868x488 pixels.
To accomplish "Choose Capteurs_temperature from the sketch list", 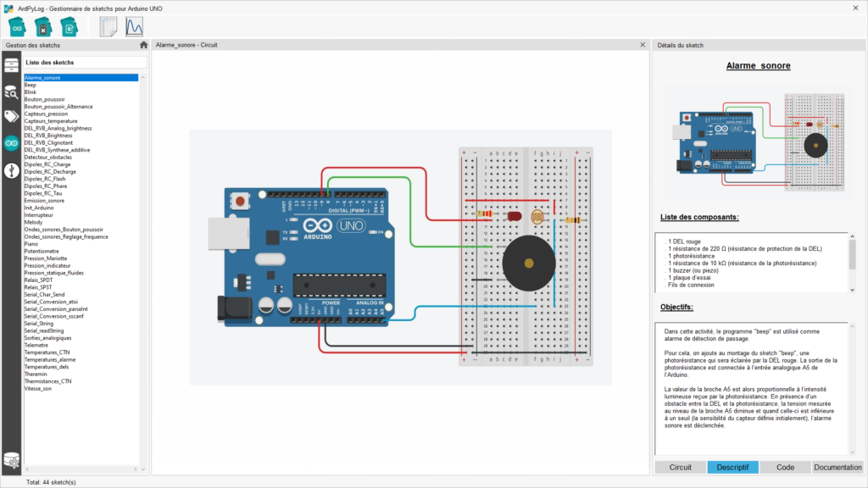I will click(51, 121).
